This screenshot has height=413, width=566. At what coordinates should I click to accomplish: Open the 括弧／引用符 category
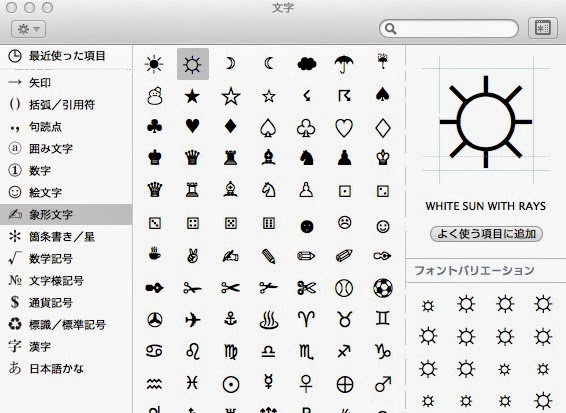tap(66, 105)
